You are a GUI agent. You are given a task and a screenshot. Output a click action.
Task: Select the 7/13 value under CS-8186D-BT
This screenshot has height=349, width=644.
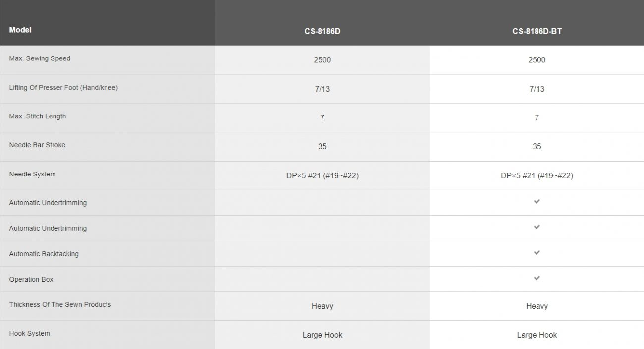(537, 89)
